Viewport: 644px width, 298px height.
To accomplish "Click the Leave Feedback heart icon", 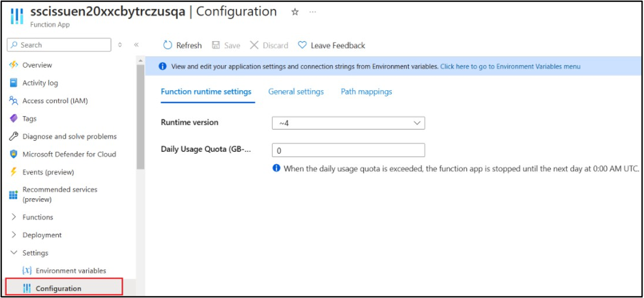I will [302, 45].
